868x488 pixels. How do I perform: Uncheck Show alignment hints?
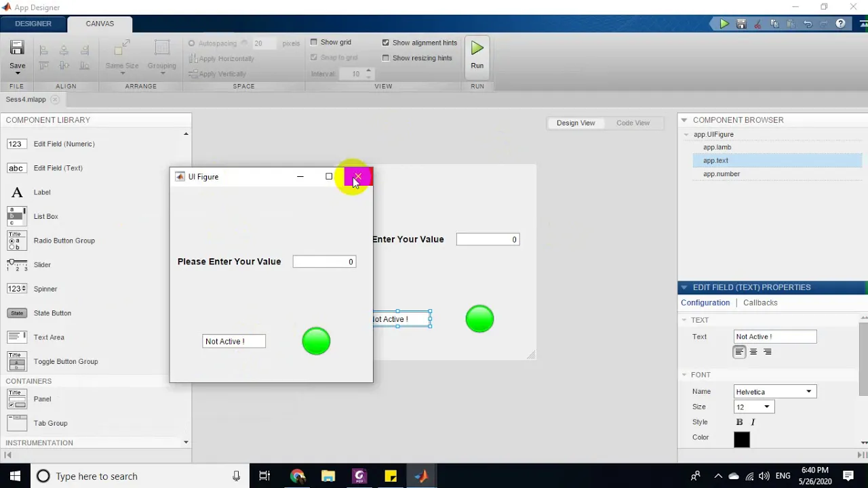pos(386,43)
